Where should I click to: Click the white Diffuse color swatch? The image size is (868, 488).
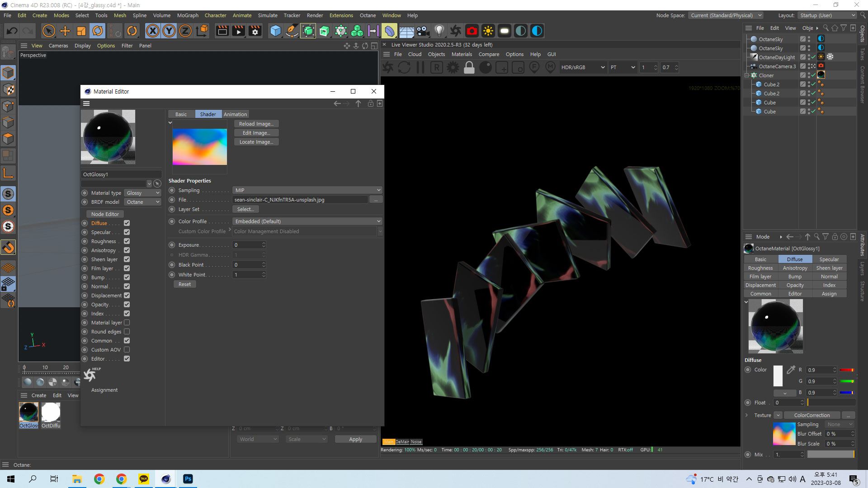(x=778, y=375)
